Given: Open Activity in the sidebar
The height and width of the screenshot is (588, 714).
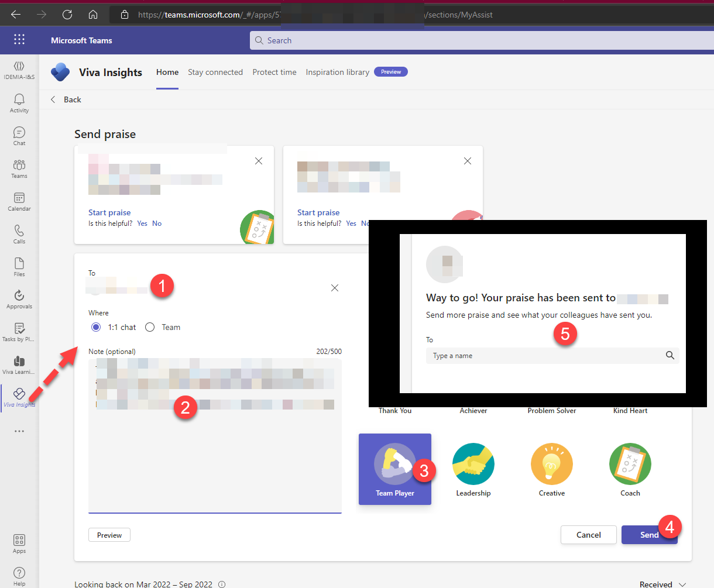Looking at the screenshot, I should (x=19, y=104).
